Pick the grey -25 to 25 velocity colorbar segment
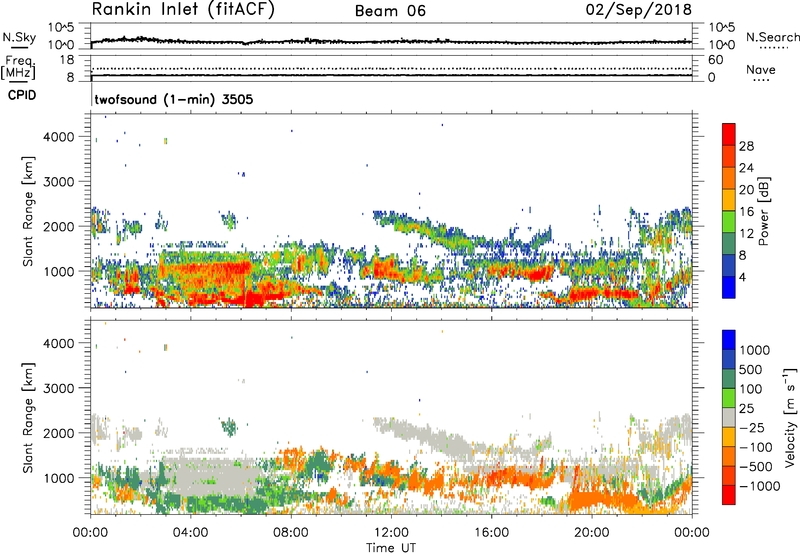The image size is (800, 554). (729, 417)
